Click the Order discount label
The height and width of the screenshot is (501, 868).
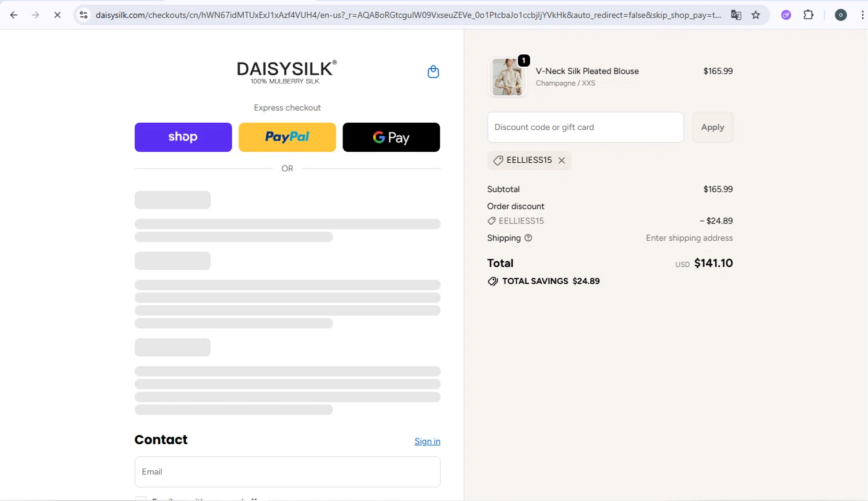click(x=516, y=206)
